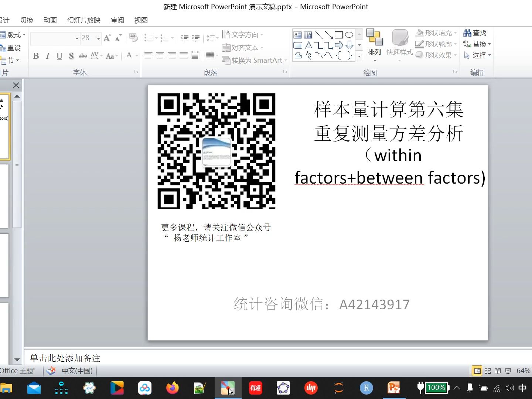Click 排列 arrange button
Viewport: 532px width, 399px height.
tap(375, 45)
